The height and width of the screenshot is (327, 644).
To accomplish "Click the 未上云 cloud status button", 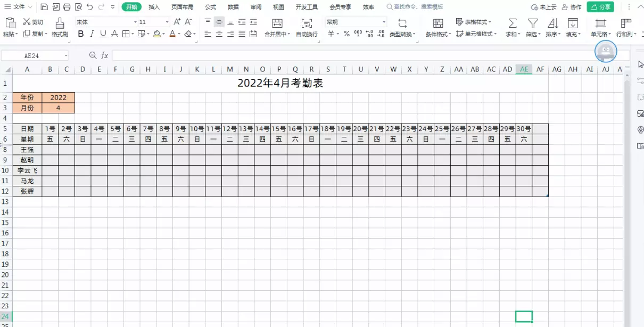I will coord(544,7).
